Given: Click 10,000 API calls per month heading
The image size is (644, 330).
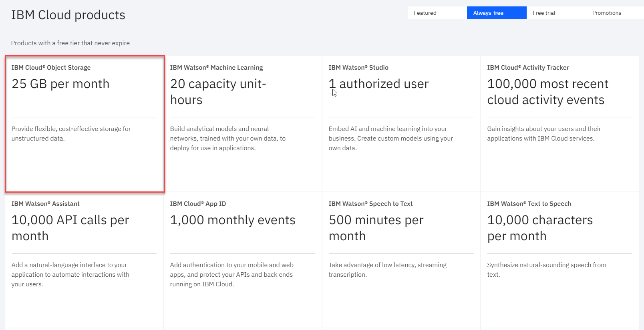Looking at the screenshot, I should pyautogui.click(x=70, y=228).
